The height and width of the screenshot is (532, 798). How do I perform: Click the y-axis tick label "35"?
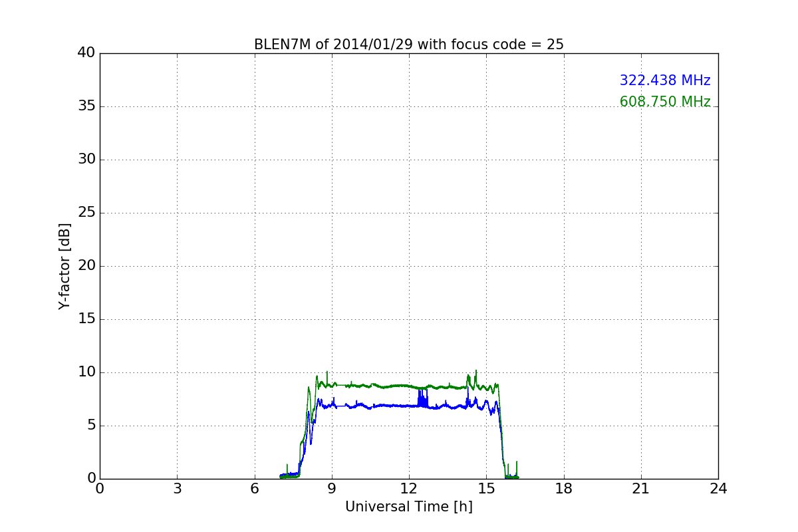(x=86, y=106)
